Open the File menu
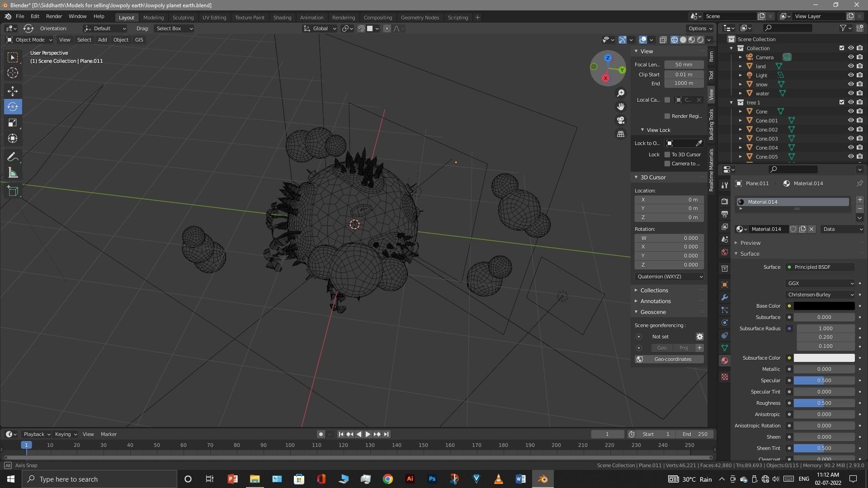 pyautogui.click(x=20, y=16)
